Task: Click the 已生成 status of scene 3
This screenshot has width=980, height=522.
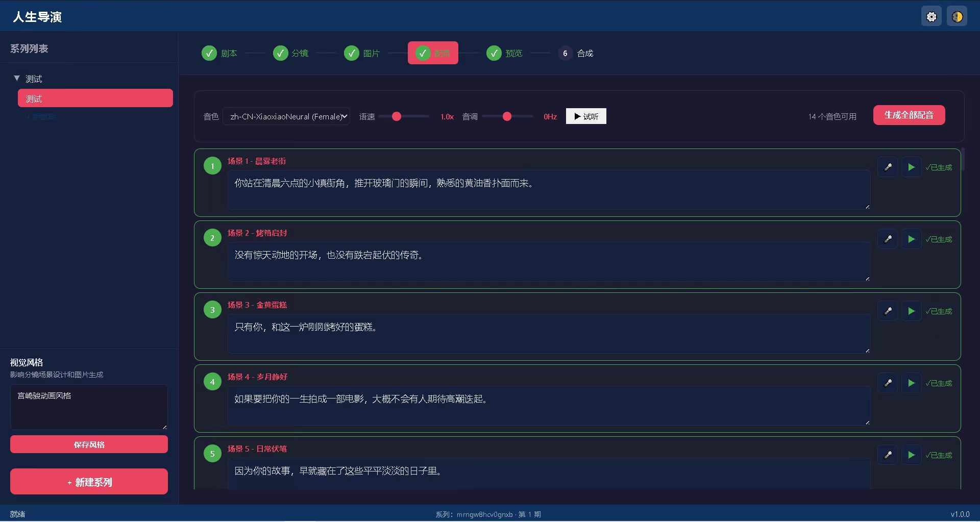Action: pyautogui.click(x=939, y=311)
